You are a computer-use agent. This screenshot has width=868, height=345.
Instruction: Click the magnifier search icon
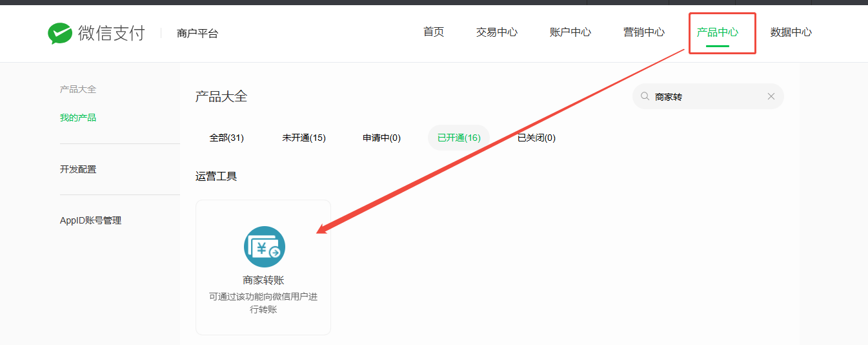pos(645,96)
